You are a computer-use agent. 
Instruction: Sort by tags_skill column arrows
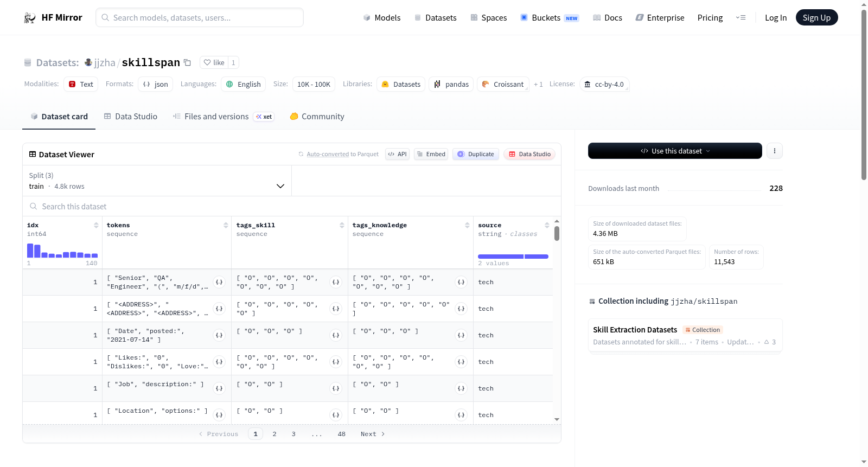[x=342, y=225]
